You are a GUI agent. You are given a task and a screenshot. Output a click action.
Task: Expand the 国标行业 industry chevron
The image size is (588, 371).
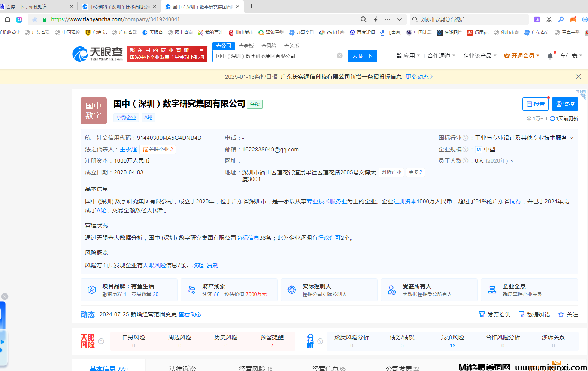tap(572, 138)
